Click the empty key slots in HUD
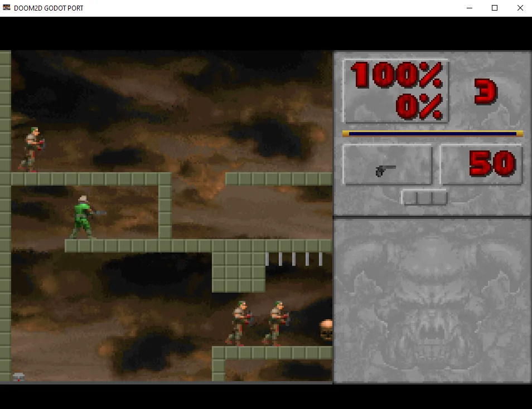The height and width of the screenshot is (409, 532). click(x=424, y=197)
